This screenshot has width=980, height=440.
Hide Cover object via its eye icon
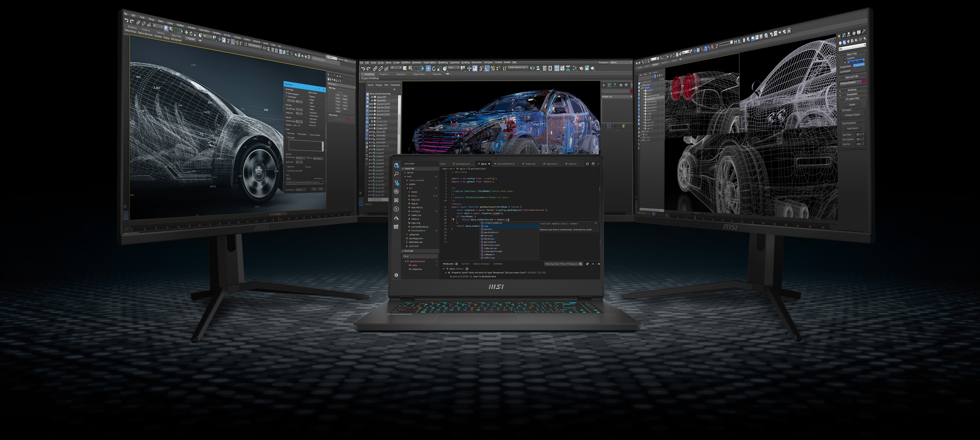[x=372, y=118]
